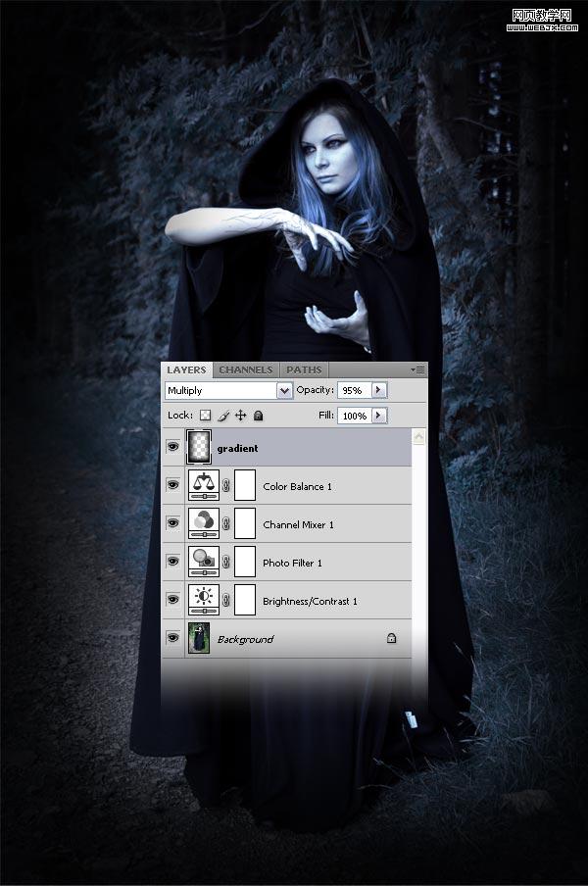Select the 'Background' layer name

pos(246,639)
